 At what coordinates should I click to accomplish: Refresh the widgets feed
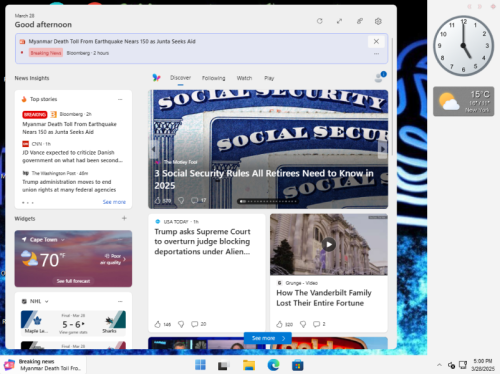[319, 21]
